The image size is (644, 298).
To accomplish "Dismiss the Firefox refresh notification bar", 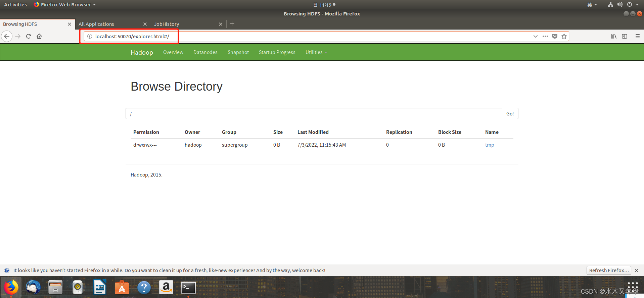I will coord(637,270).
